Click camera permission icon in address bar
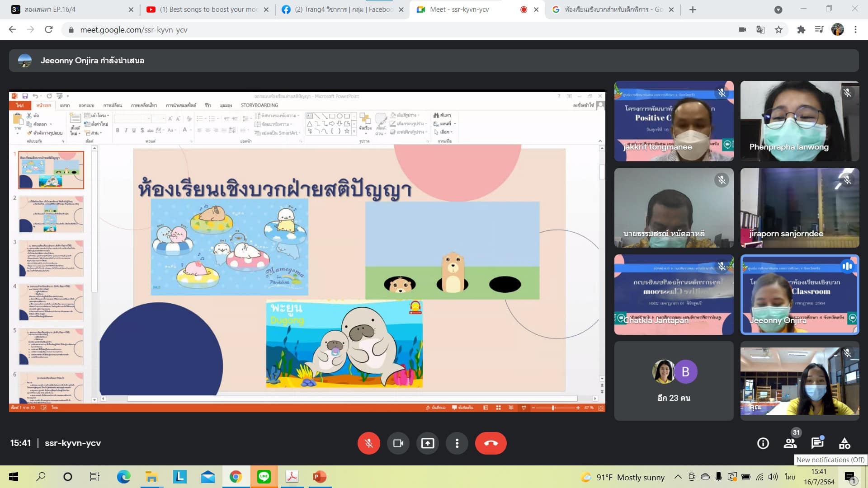 tap(742, 30)
